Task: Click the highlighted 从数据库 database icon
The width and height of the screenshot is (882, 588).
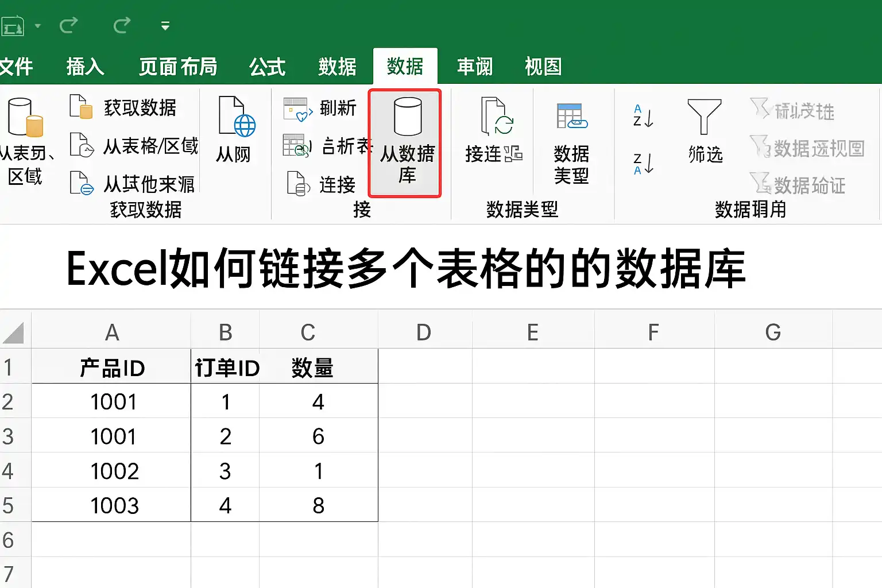Action: click(407, 117)
